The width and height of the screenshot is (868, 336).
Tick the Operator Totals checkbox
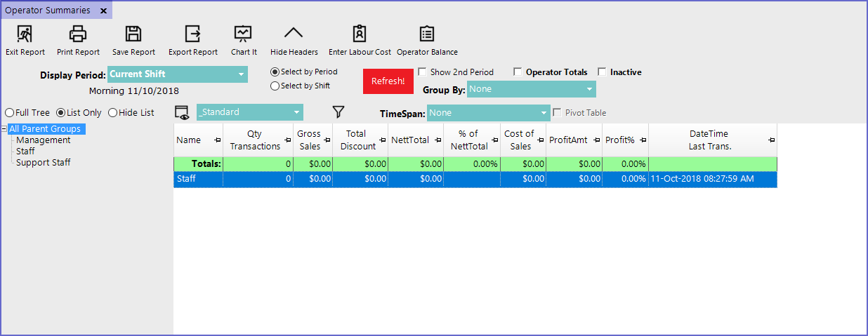pos(518,72)
